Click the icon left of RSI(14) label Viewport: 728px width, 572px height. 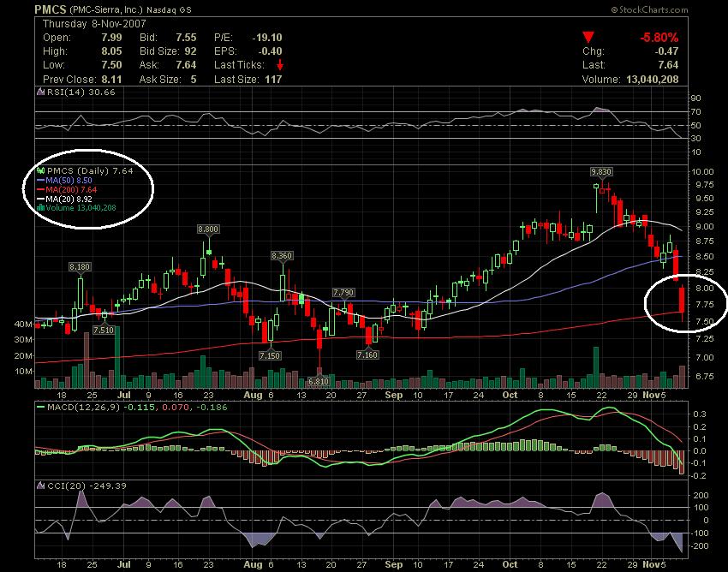tap(40, 92)
